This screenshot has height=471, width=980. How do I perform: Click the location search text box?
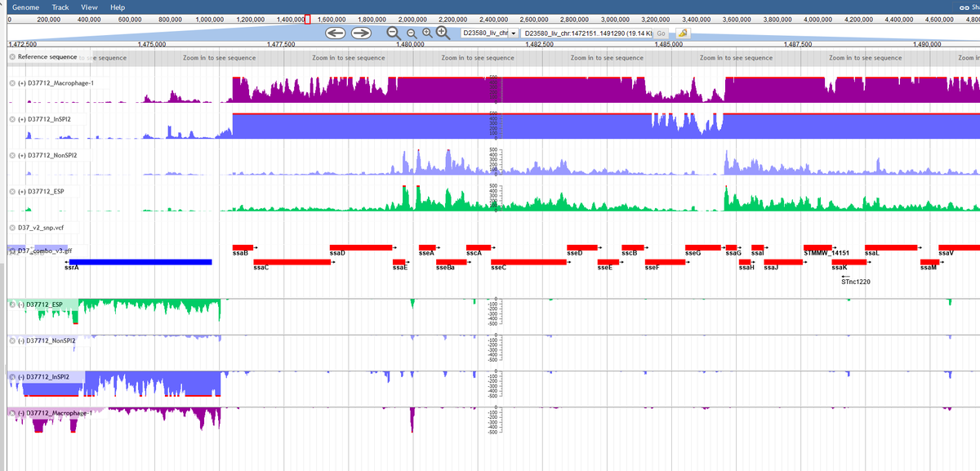point(584,33)
